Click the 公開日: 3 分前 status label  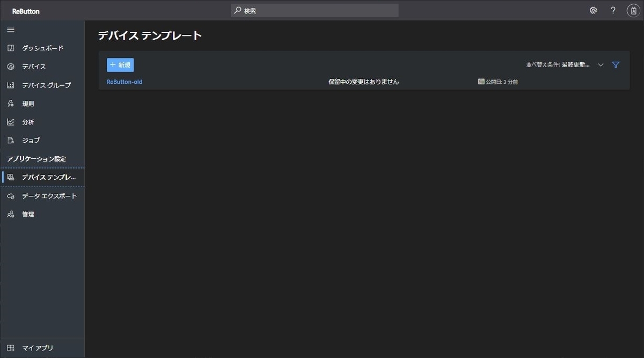pyautogui.click(x=498, y=82)
